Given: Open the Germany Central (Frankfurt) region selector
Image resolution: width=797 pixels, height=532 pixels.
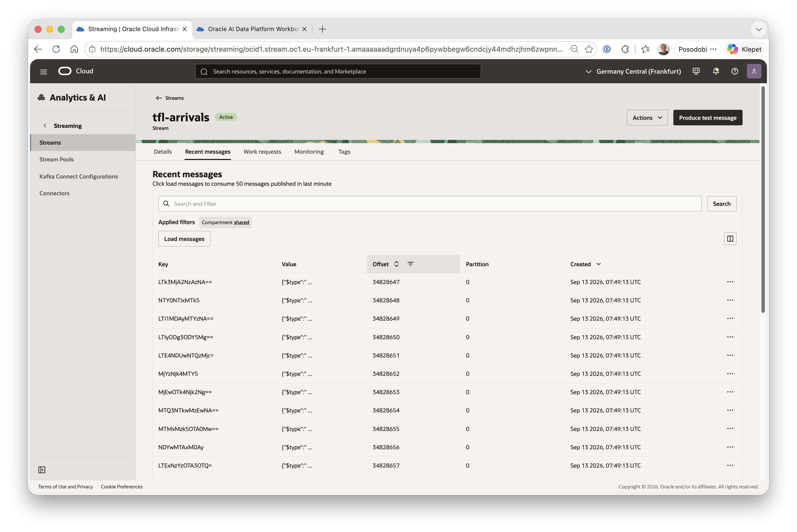Looking at the screenshot, I should pyautogui.click(x=633, y=71).
